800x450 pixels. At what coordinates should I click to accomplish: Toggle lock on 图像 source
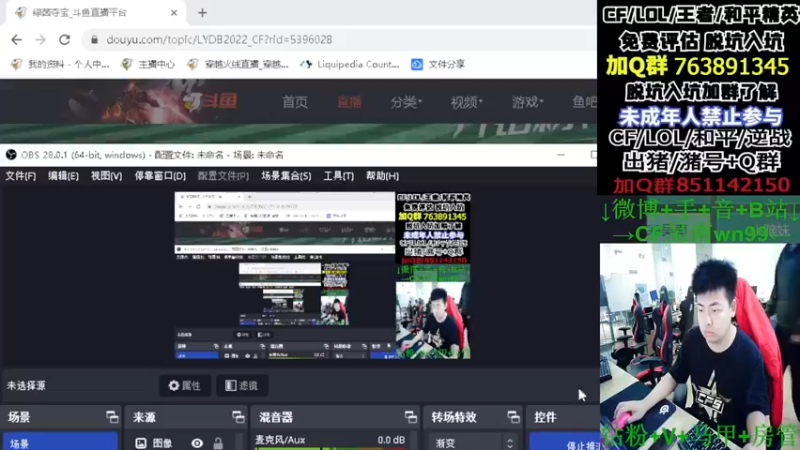click(218, 443)
